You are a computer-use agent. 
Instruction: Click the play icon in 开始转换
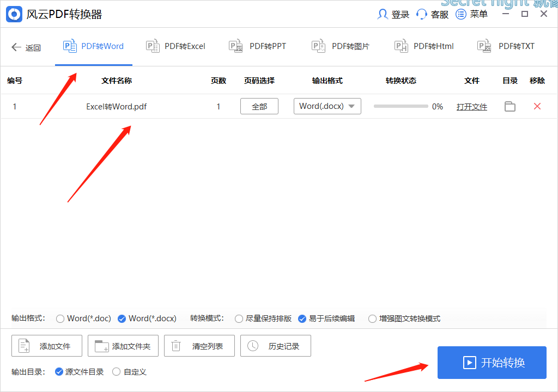[469, 363]
